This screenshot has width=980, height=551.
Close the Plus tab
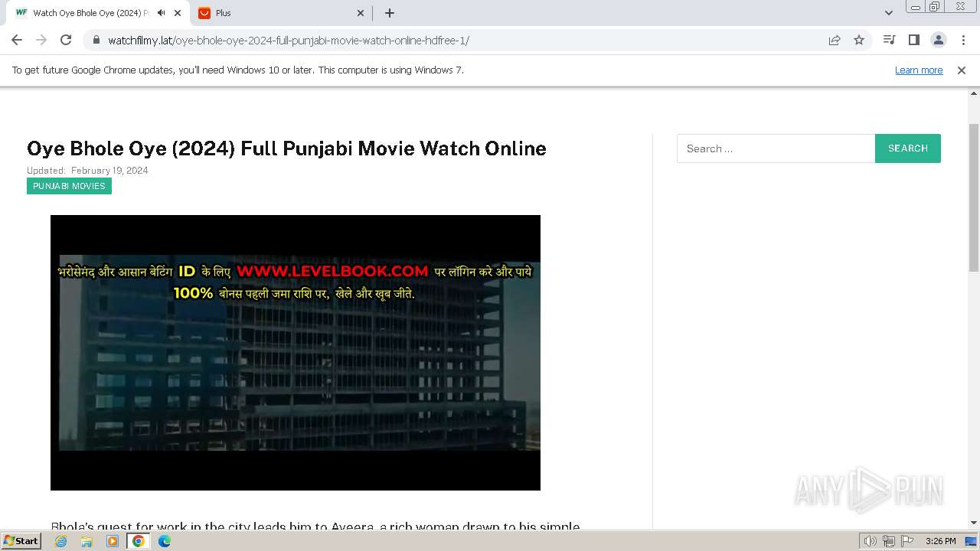click(x=361, y=13)
